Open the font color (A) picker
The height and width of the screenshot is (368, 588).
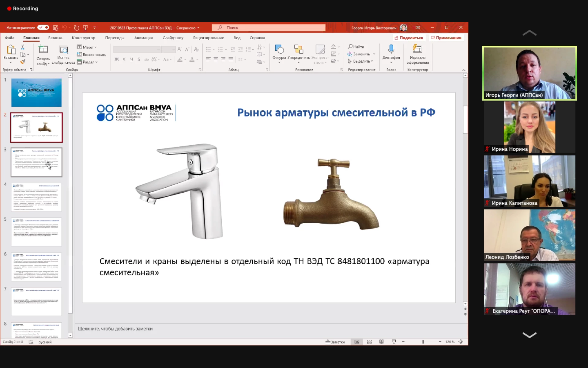click(x=192, y=59)
